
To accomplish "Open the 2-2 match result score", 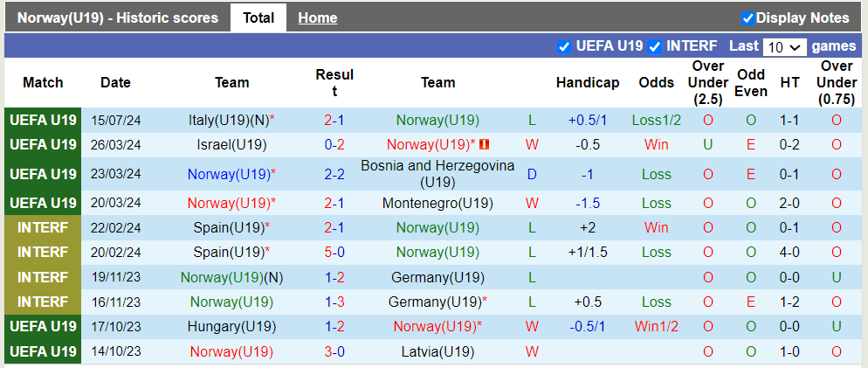I will pyautogui.click(x=334, y=174).
